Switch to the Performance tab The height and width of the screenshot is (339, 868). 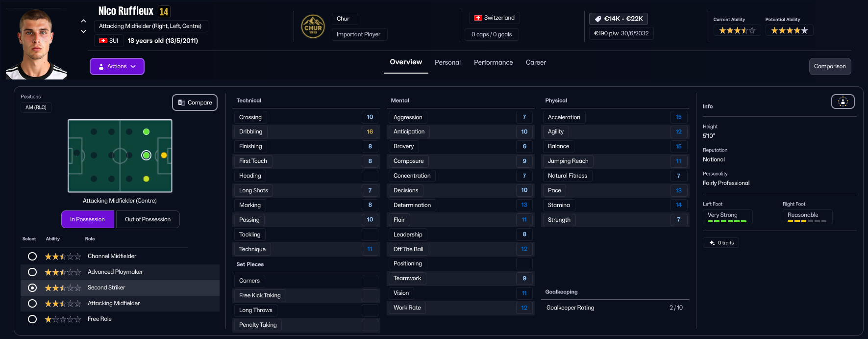[493, 62]
